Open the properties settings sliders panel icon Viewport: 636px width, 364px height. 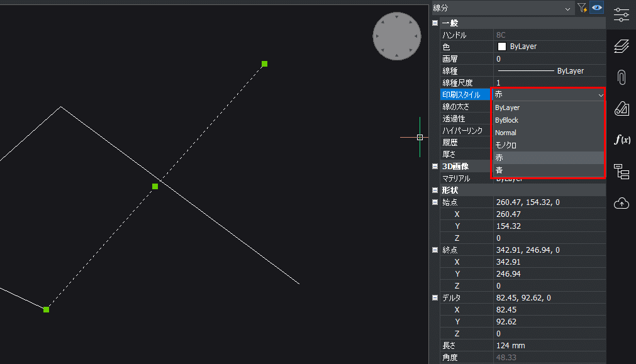point(622,14)
